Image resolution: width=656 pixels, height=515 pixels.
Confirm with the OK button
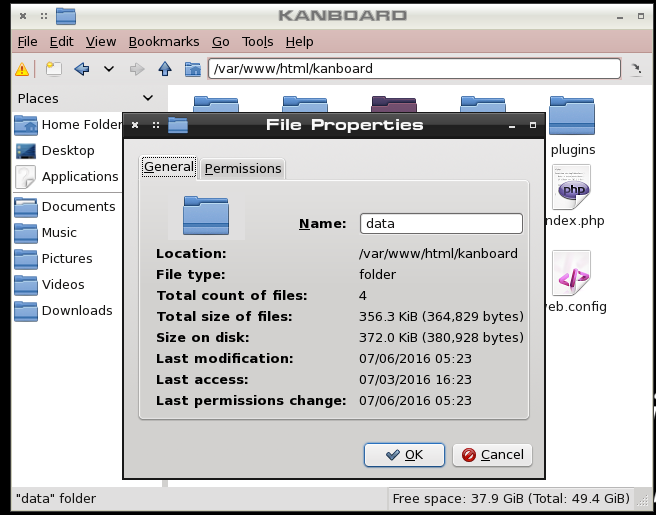[404, 455]
